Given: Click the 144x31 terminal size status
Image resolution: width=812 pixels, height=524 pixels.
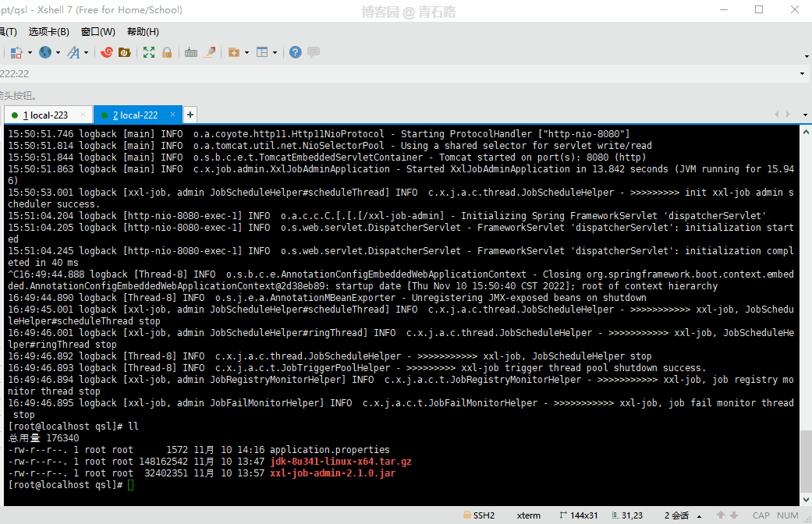Looking at the screenshot, I should pos(579,515).
